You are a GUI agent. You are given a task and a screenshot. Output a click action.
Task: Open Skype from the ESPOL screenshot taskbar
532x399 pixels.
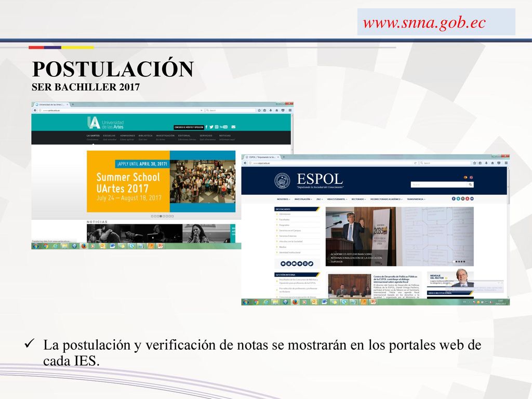[344, 302]
